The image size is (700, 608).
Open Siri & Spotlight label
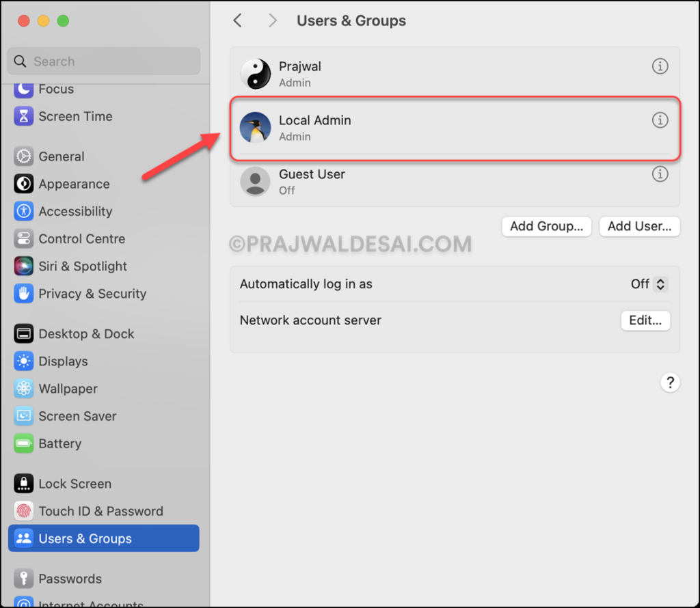pyautogui.click(x=83, y=266)
